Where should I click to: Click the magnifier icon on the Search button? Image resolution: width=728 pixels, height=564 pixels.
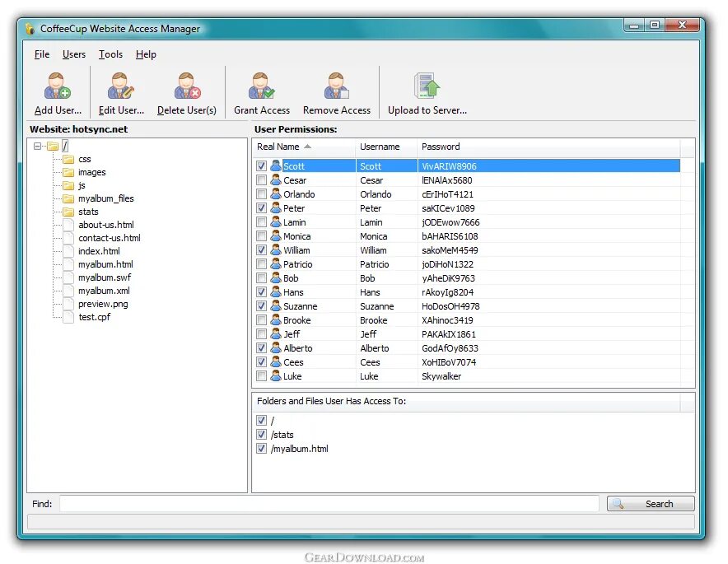point(620,503)
